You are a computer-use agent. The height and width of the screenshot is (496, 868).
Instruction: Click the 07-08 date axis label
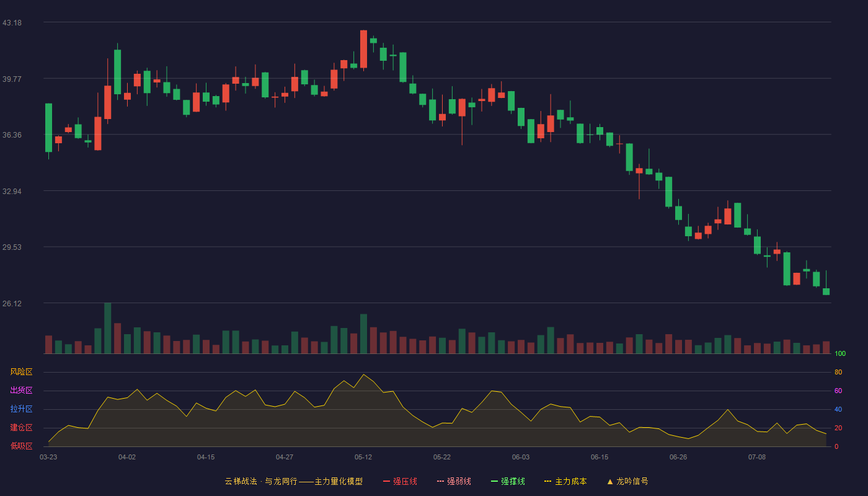pos(757,457)
